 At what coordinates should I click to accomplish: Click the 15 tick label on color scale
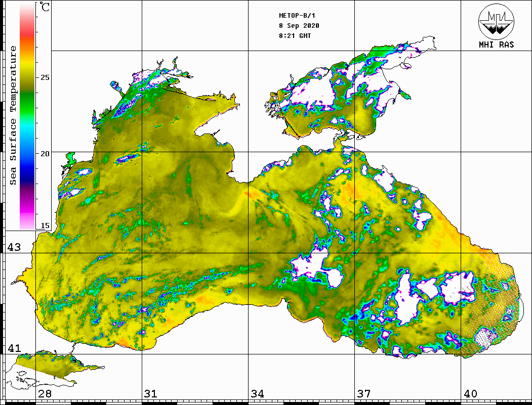coord(45,226)
